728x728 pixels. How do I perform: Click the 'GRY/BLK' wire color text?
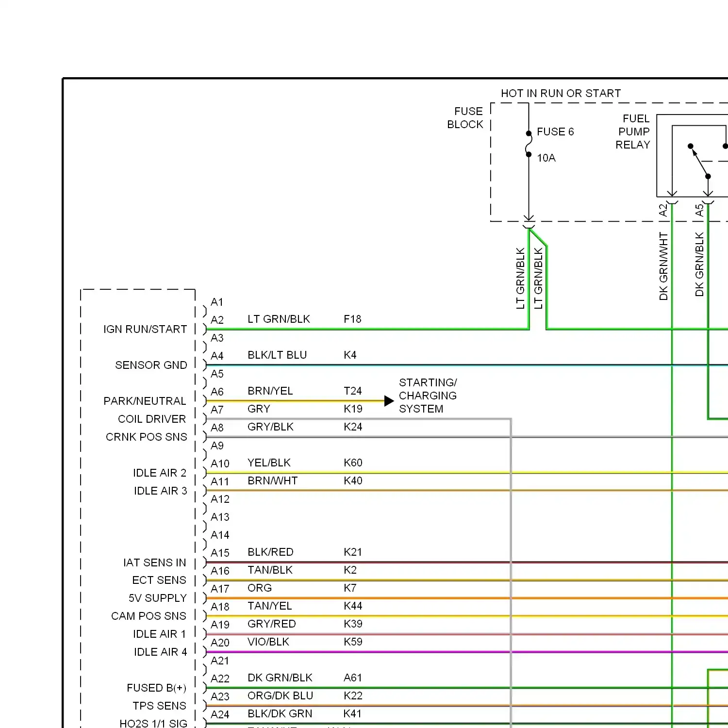pos(270,427)
